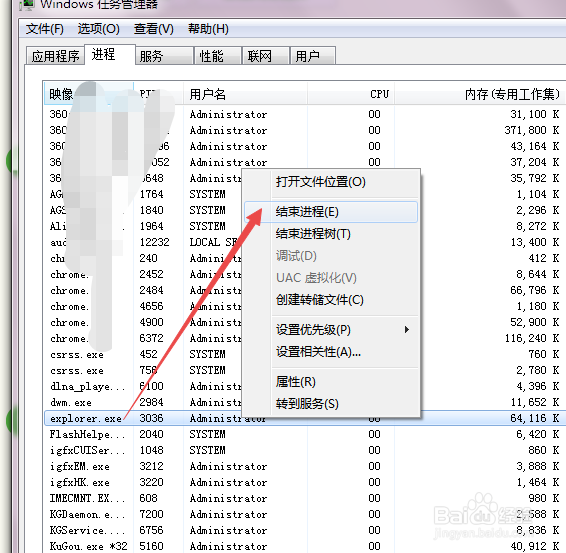Image resolution: width=566 pixels, height=553 pixels.
Task: Click memory value 371,800 K
Action: 532,130
